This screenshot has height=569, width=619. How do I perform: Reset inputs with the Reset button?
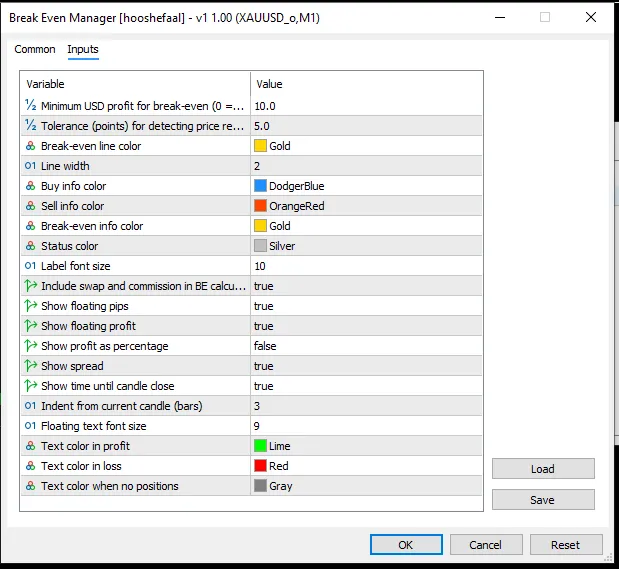(x=566, y=545)
